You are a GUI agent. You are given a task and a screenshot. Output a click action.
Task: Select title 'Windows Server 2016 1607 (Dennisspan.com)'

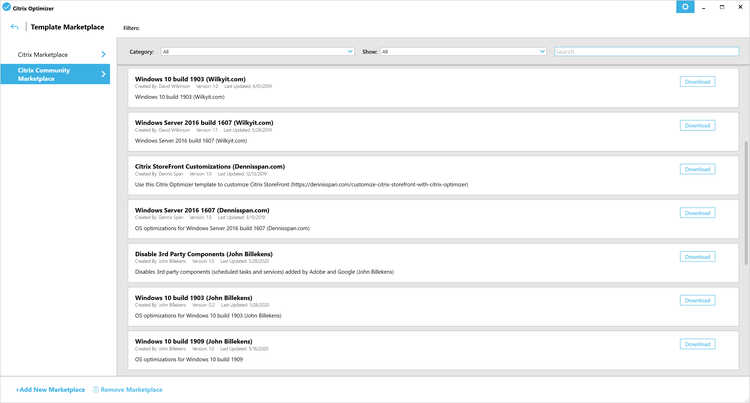pyautogui.click(x=202, y=210)
